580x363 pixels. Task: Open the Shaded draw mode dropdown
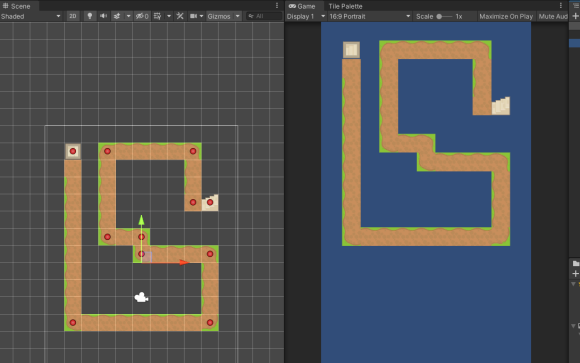click(x=31, y=16)
